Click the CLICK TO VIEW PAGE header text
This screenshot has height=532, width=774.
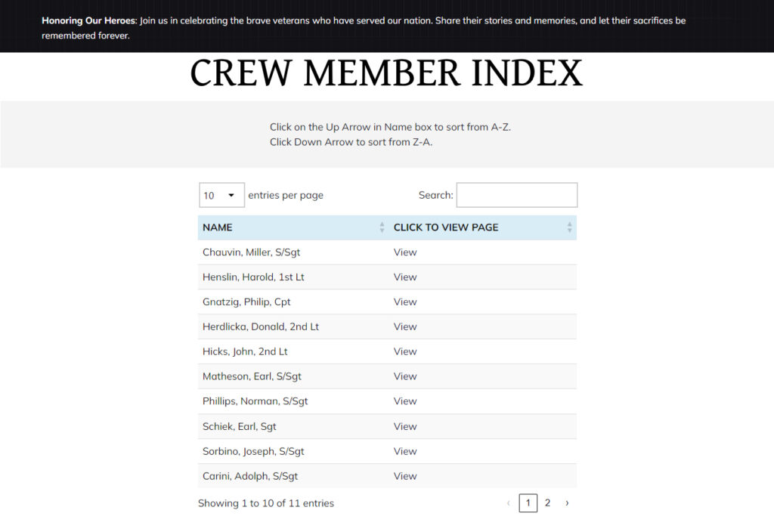[x=446, y=227]
